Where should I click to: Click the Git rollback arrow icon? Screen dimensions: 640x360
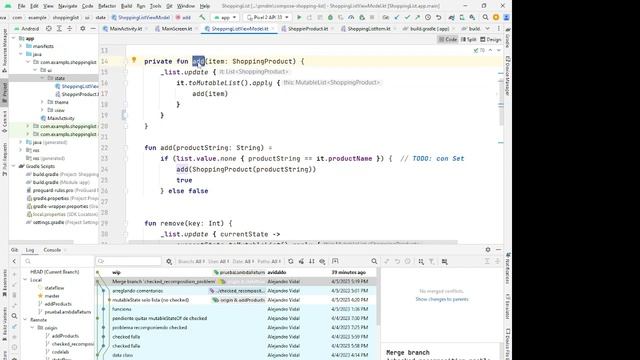pyautogui.click(x=438, y=18)
